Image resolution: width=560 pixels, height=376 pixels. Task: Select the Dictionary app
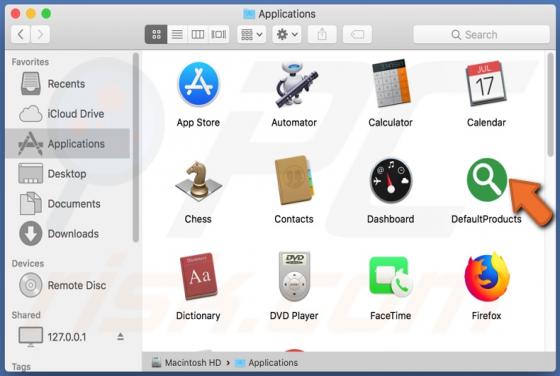[198, 277]
